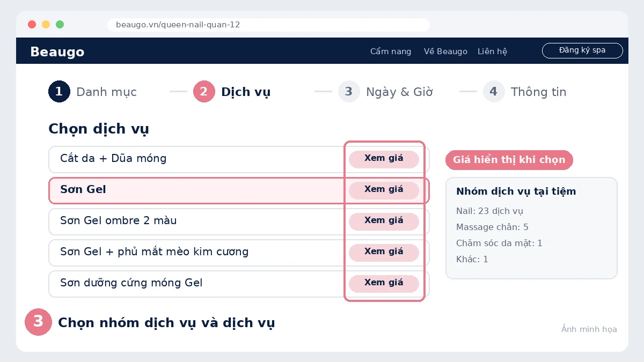Pick Sơn Gel + phủ mắt mèo kim cương

pyautogui.click(x=239, y=253)
